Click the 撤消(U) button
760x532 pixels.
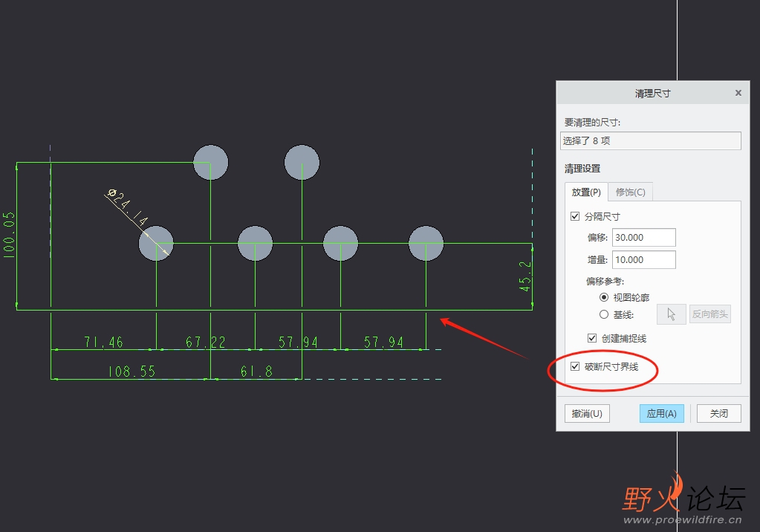point(587,413)
